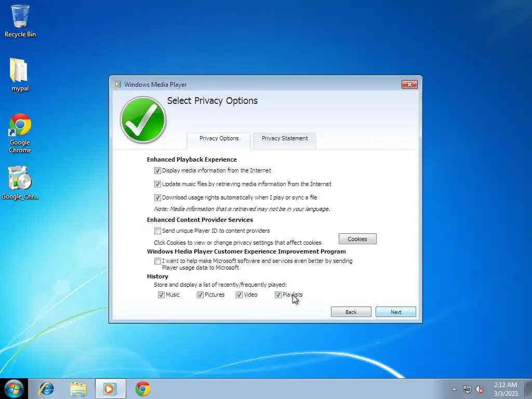Click the Enhanced Content Provider Services heading
Image resolution: width=532 pixels, height=399 pixels.
point(200,220)
